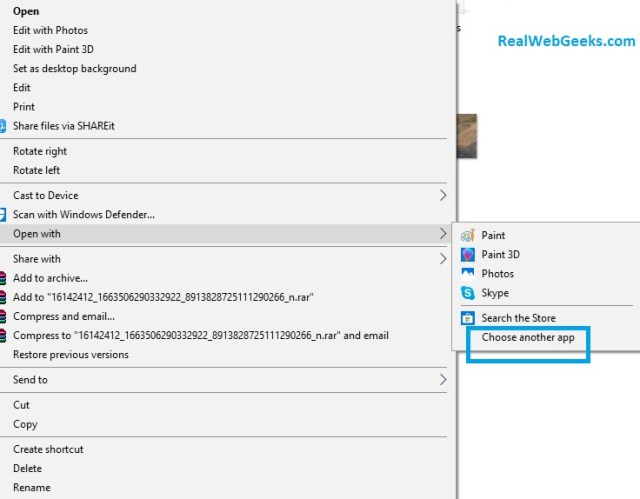Screen dimensions: 640x499
Task: Choose Create shortcut menu entry
Action: (x=48, y=449)
